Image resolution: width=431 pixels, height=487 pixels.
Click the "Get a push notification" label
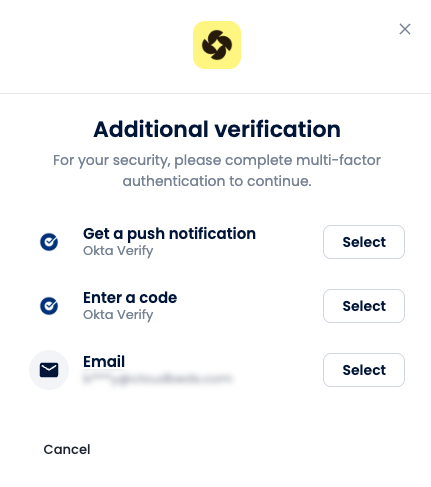click(169, 234)
